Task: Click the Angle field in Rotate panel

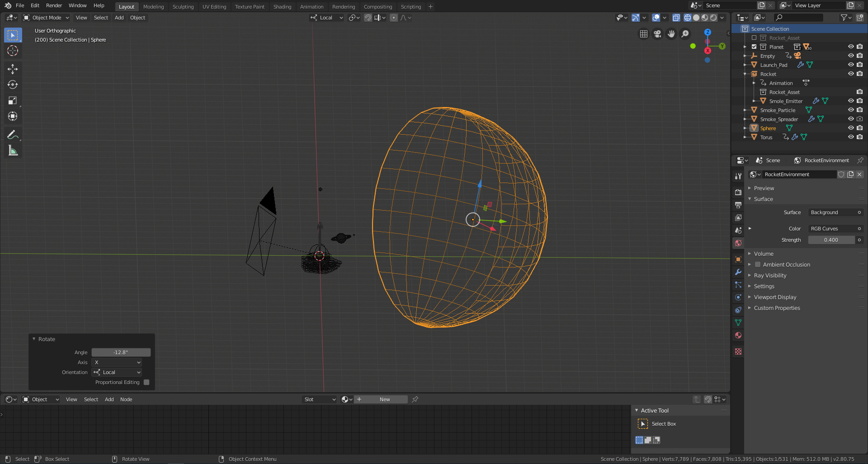Action: coord(121,352)
